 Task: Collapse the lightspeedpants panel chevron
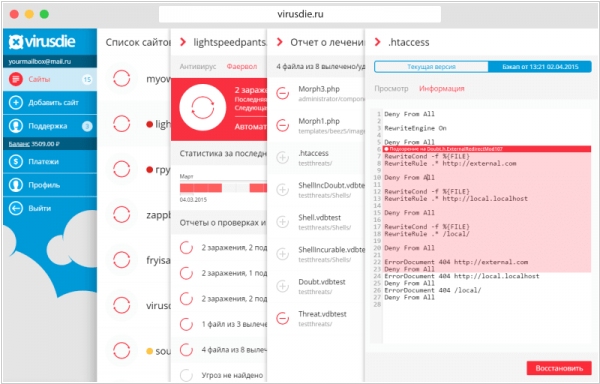(x=183, y=42)
